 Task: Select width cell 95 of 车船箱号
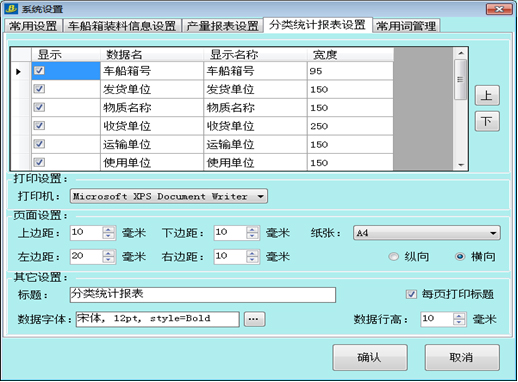350,71
